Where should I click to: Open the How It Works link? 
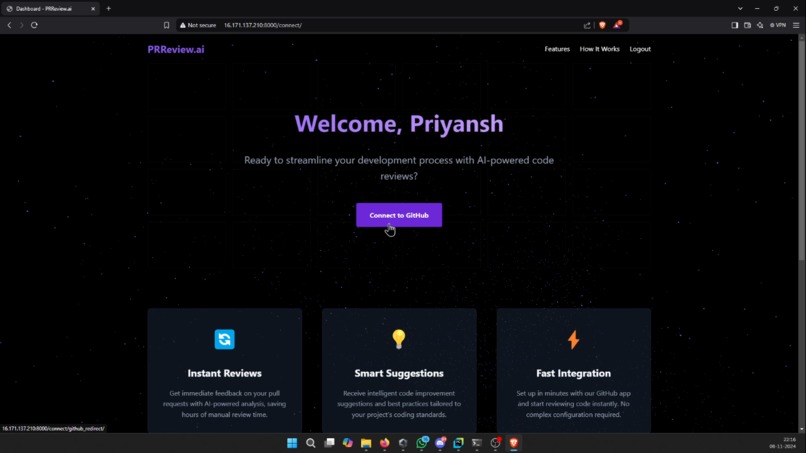[599, 49]
